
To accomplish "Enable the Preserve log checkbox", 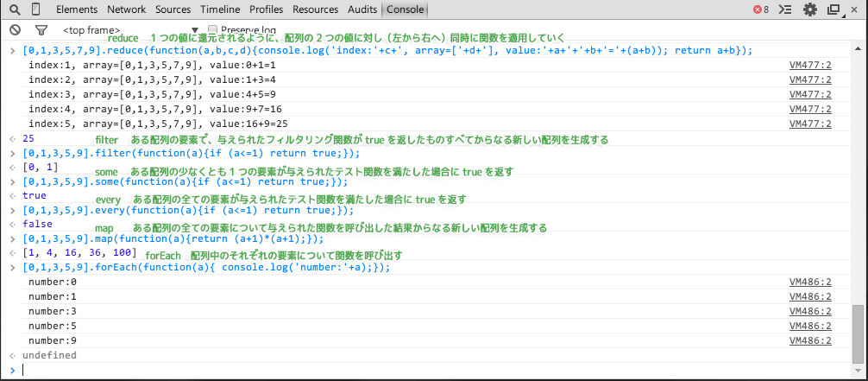I will pos(212,29).
